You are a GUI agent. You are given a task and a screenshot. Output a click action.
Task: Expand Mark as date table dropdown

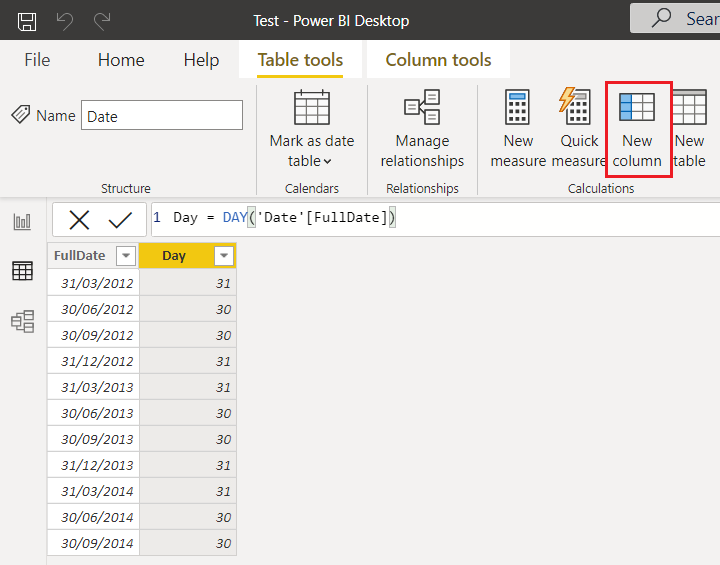coord(312,150)
